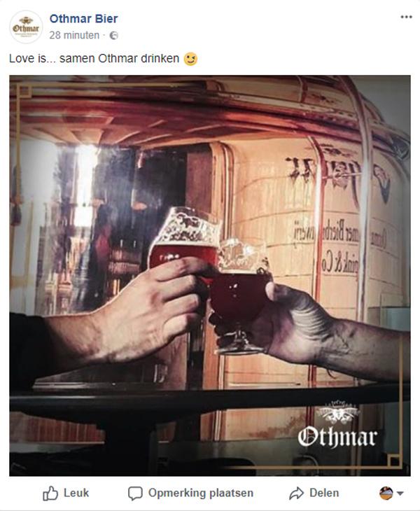Click the share arrow icon
The width and height of the screenshot is (420, 511).
coord(296,493)
